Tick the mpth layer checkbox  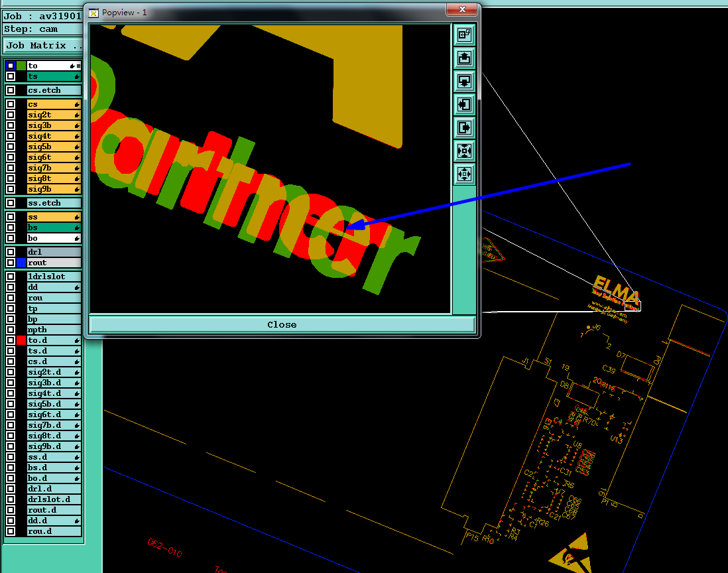coord(11,330)
